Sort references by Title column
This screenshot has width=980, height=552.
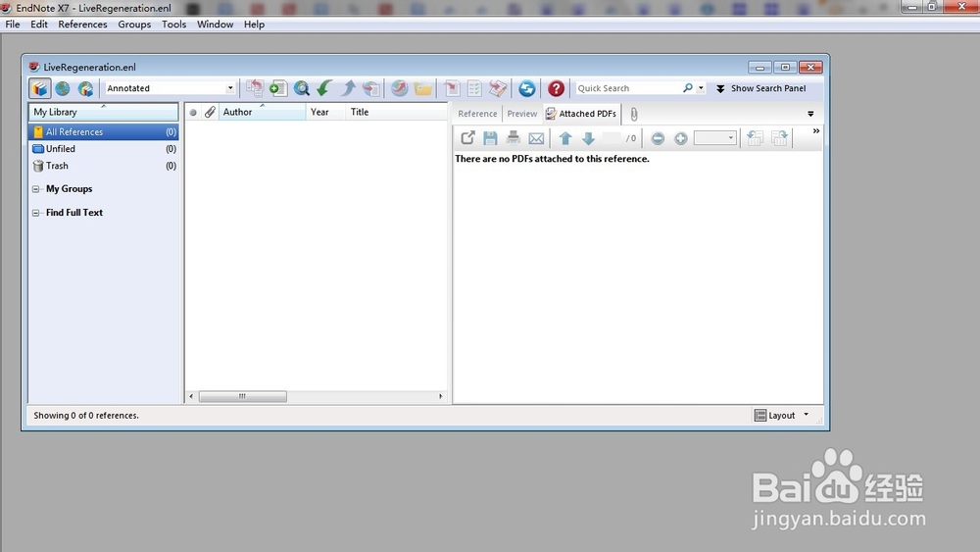click(397, 112)
